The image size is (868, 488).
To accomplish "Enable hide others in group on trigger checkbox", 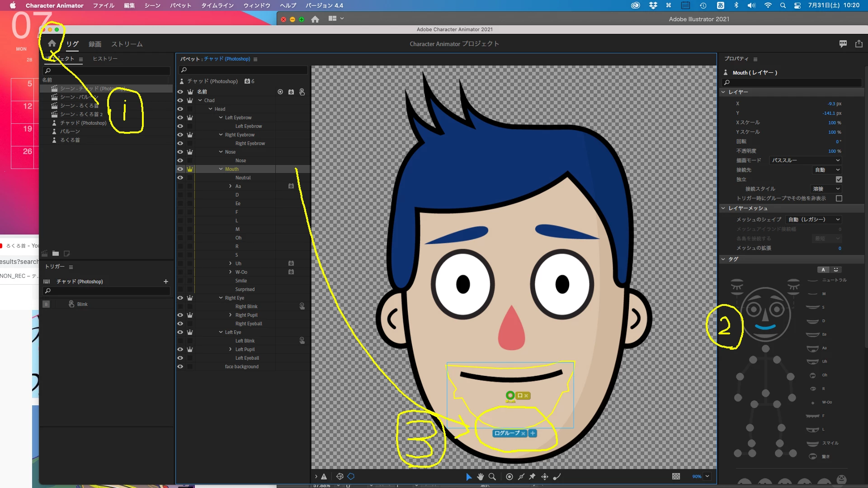I will pyautogui.click(x=839, y=198).
